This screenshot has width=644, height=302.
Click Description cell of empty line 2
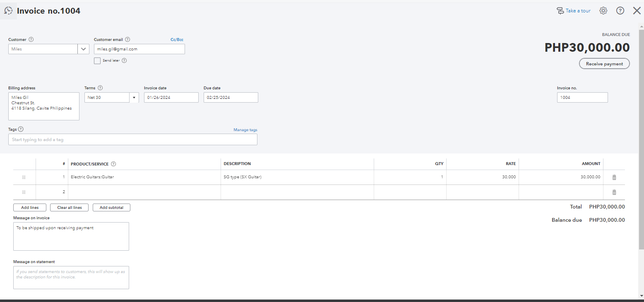(x=297, y=192)
